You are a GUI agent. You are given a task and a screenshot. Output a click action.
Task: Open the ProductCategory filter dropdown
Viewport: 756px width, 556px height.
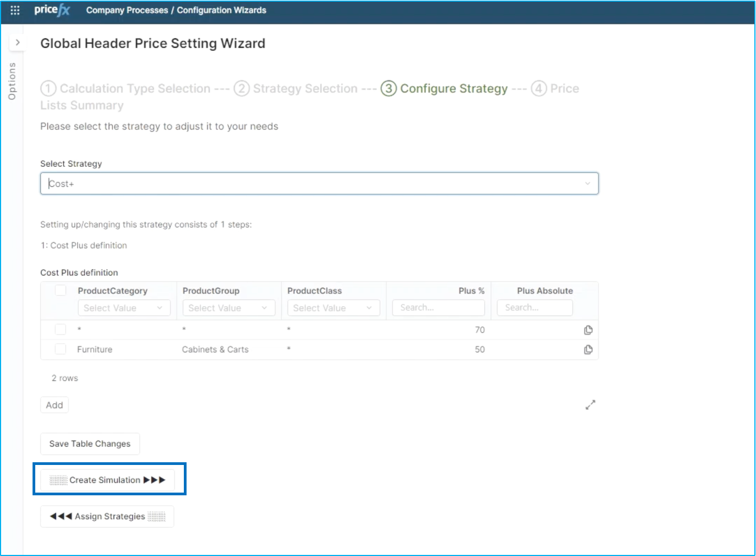pos(124,308)
